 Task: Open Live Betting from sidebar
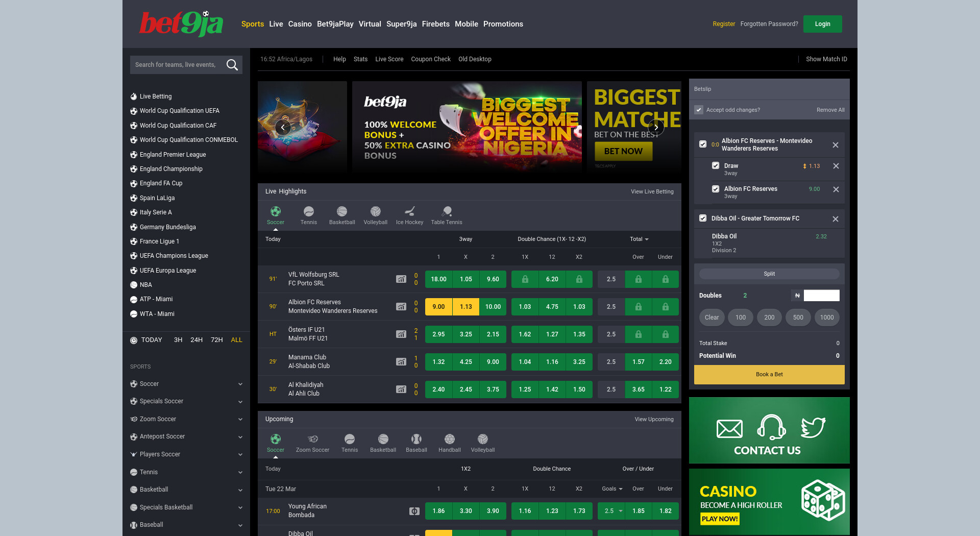pos(156,96)
